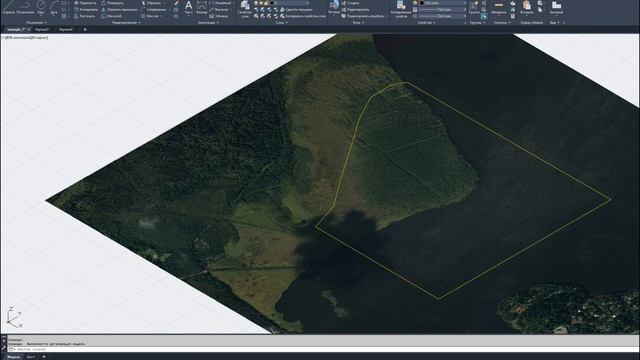Click the Таблица (Table) tool
Screen dimensions: 640x360
click(x=219, y=16)
